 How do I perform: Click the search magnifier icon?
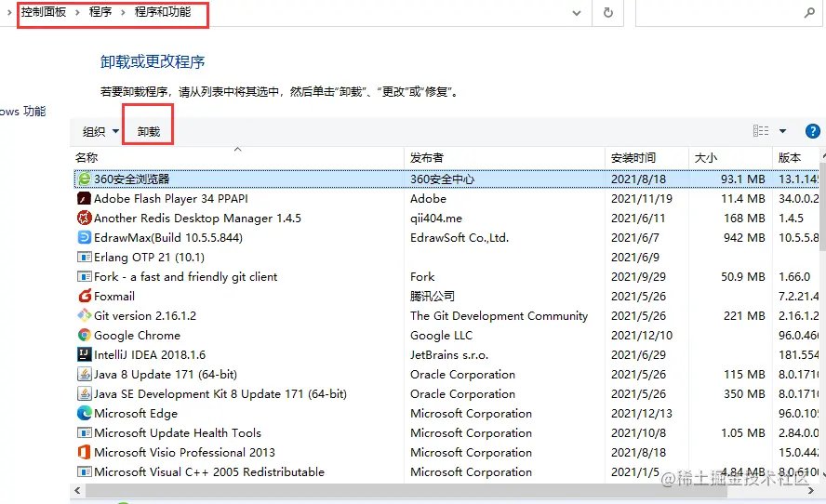click(809, 13)
